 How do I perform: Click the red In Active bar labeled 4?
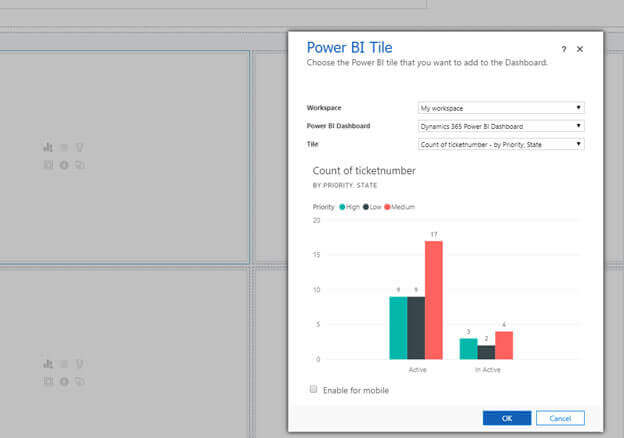point(504,346)
